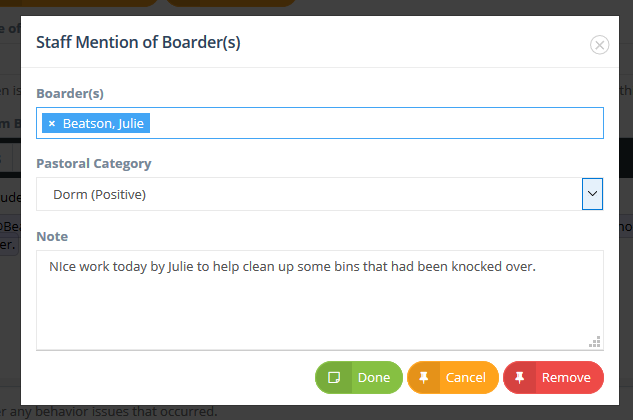This screenshot has width=633, height=420.
Task: Click the note text about Julie
Action: pos(292,267)
